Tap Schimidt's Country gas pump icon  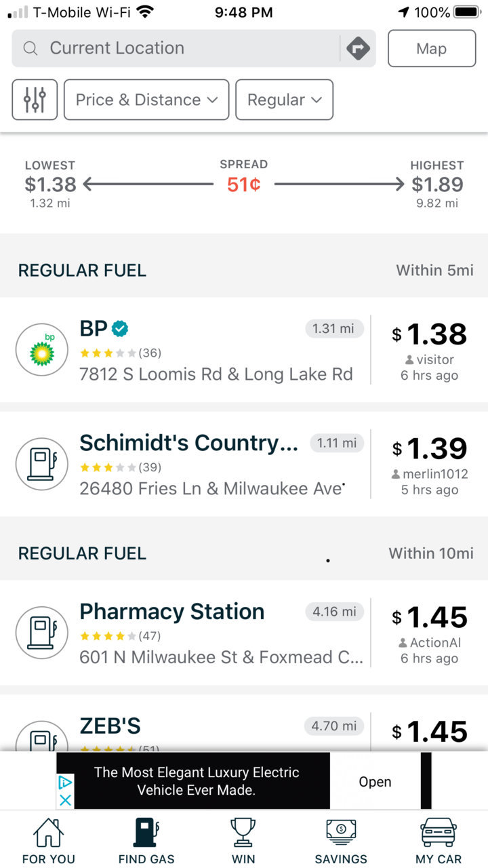click(42, 464)
